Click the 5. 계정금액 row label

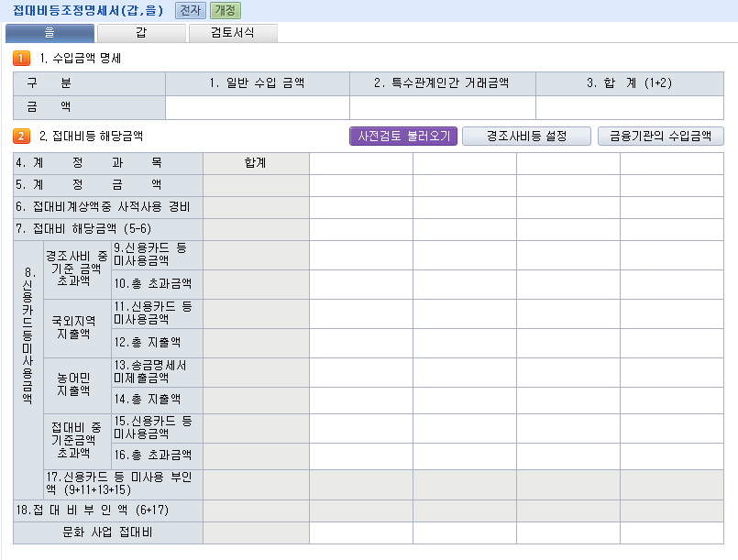tap(108, 185)
